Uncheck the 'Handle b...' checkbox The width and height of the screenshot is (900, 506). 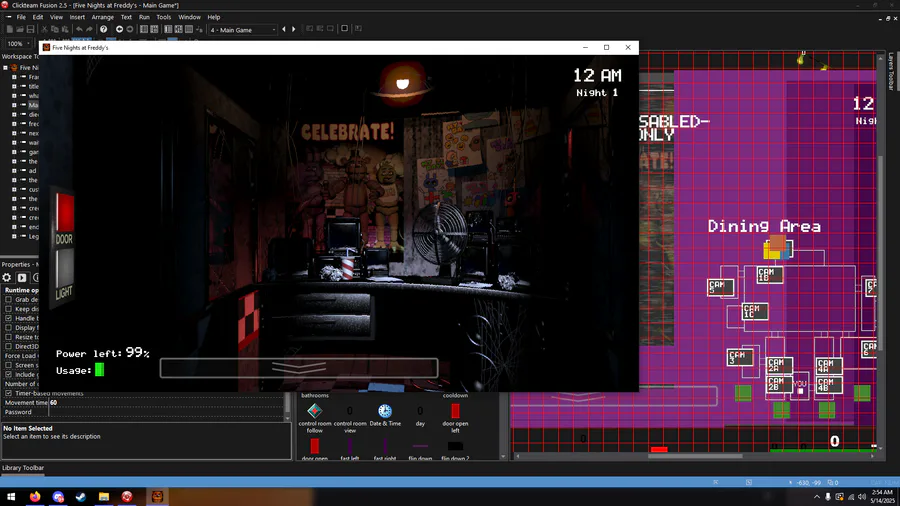point(9,318)
